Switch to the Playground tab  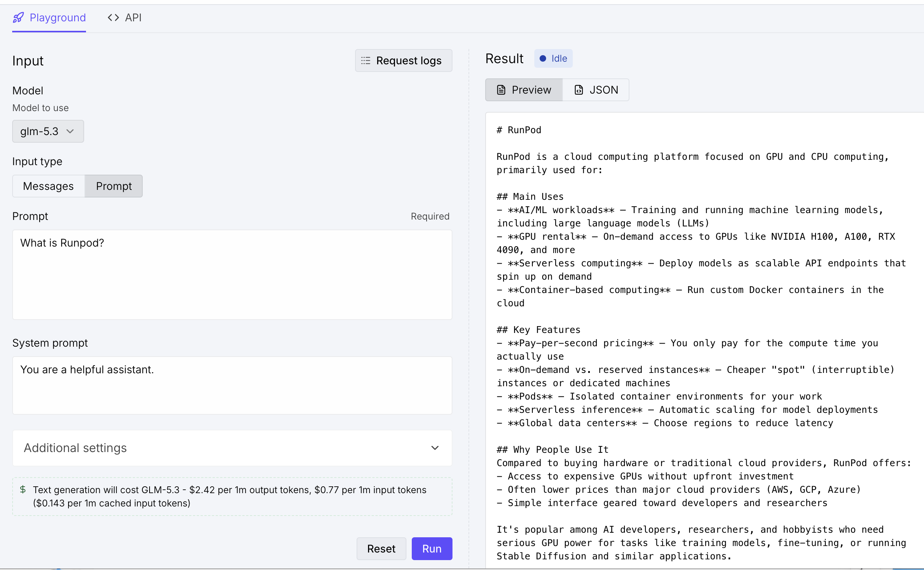pyautogui.click(x=49, y=18)
